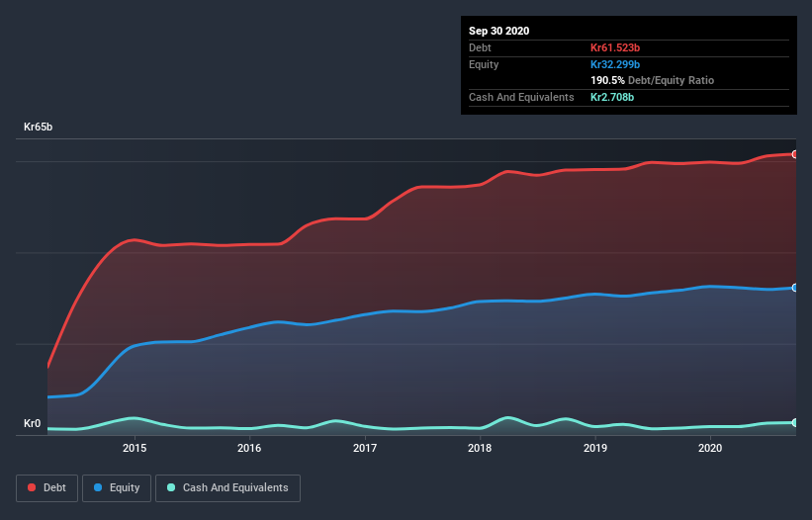Screen dimensions: 812x520
Task: Click the 2016 x-axis label
Action: coord(249,448)
